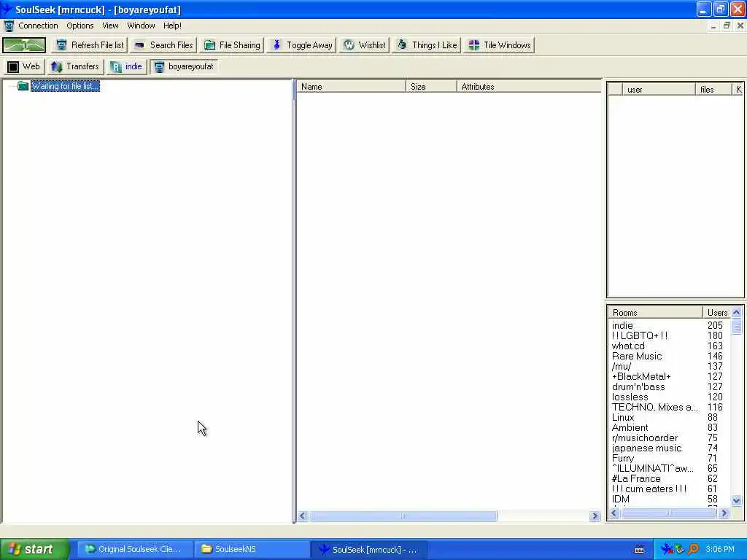Screen dimensions: 747x560
Task: Open the Connection menu
Action: pos(38,26)
